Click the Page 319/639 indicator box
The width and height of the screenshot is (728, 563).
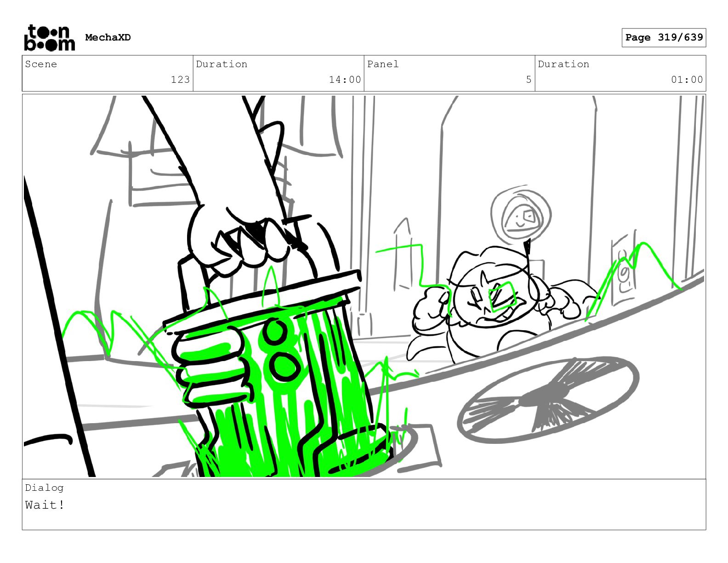664,38
